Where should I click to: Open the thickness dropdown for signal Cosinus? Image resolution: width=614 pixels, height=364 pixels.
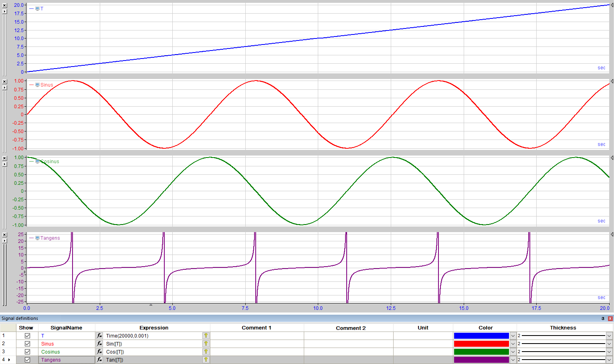tap(609, 352)
